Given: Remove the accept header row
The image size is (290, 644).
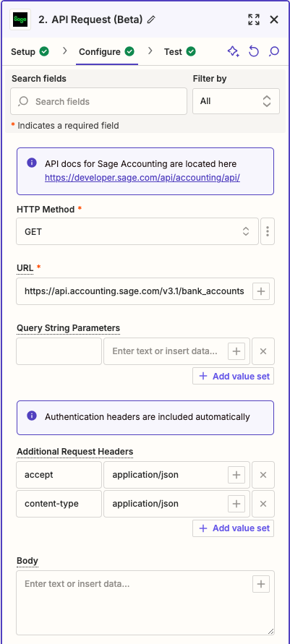Looking at the screenshot, I should click(263, 475).
